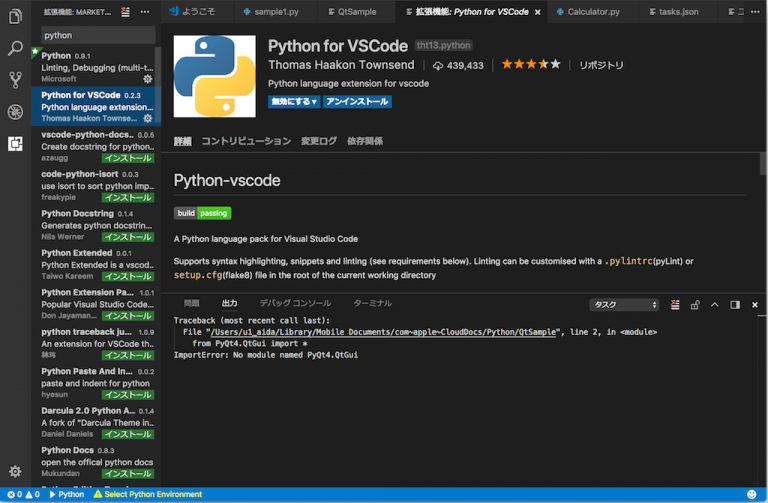Open editor tabs more actions menu
This screenshot has width=768, height=503.
pyautogui.click(x=755, y=12)
